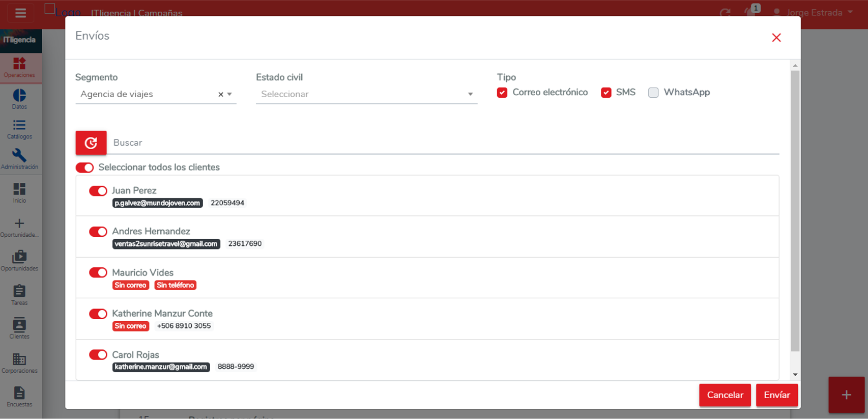Click in the Buscar search field
The height and width of the screenshot is (419, 868).
click(443, 143)
